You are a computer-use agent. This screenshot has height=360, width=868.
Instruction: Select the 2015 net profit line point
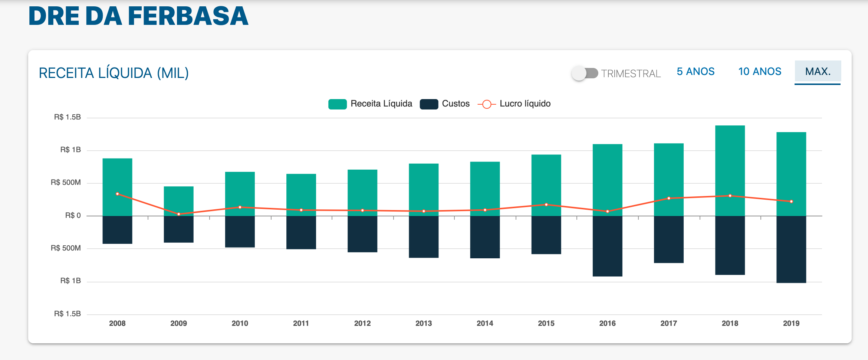tap(546, 204)
